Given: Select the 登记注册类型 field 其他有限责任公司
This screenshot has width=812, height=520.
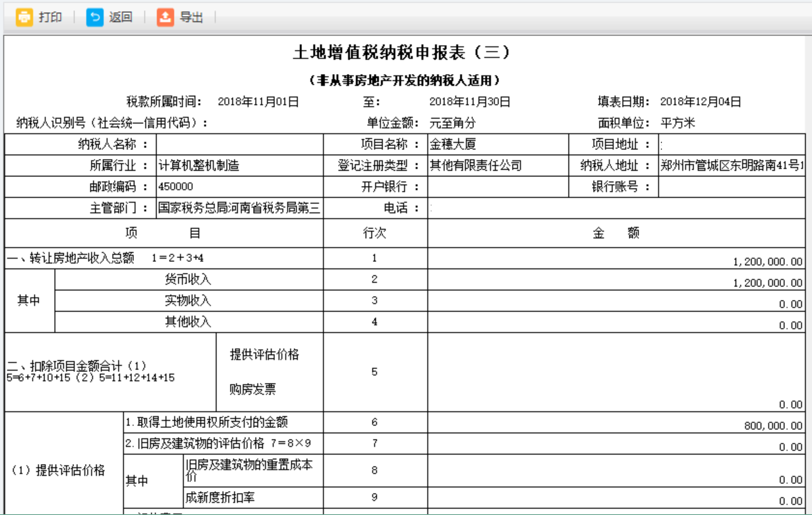Looking at the screenshot, I should coord(498,166).
